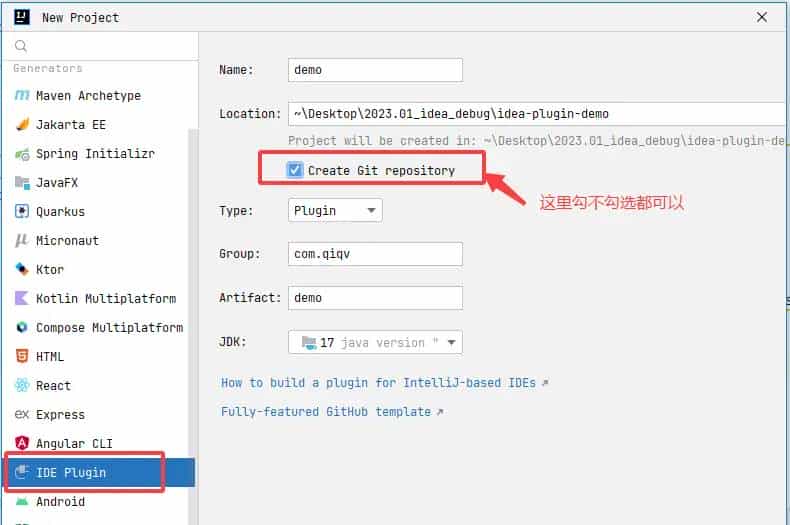Click the Spring Initializr leaf icon
This screenshot has height=525, width=790.
click(22, 154)
